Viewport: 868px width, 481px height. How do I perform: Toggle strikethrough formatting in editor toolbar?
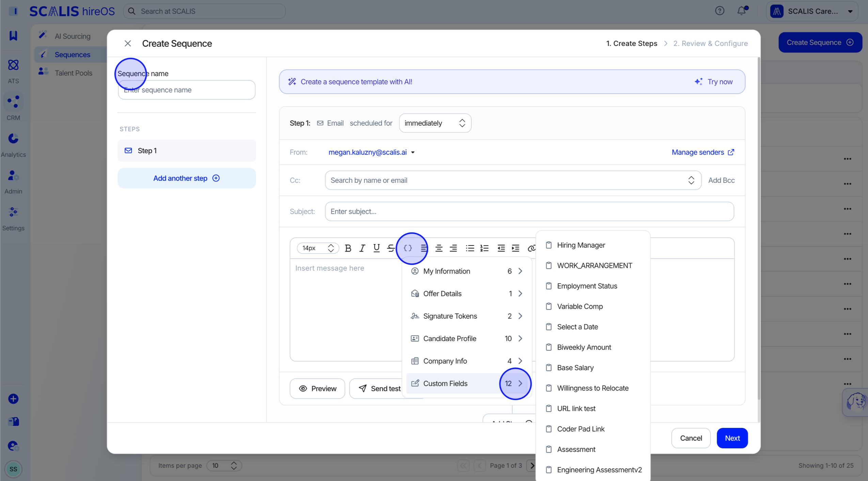click(391, 248)
